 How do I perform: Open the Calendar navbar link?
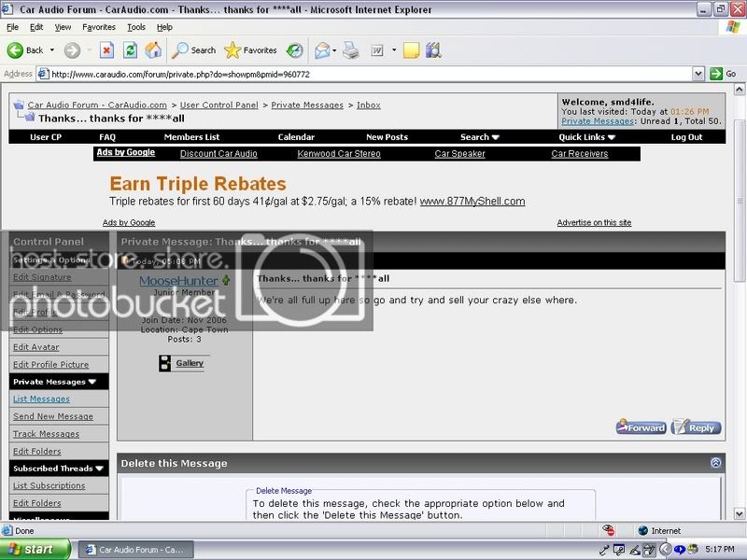[x=296, y=137]
